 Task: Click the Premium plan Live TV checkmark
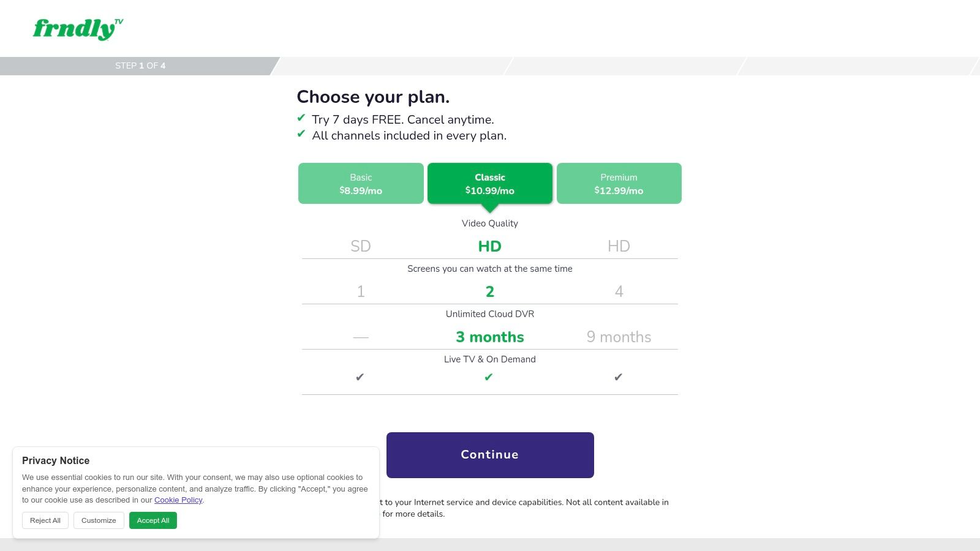pos(619,377)
